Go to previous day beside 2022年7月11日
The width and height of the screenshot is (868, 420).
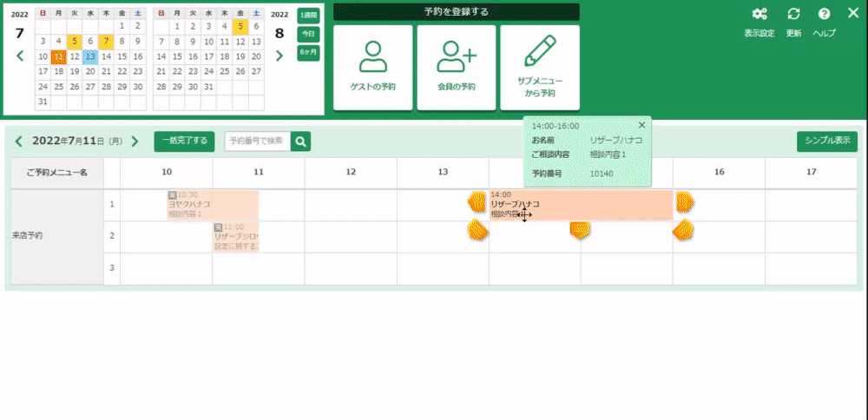tap(19, 141)
